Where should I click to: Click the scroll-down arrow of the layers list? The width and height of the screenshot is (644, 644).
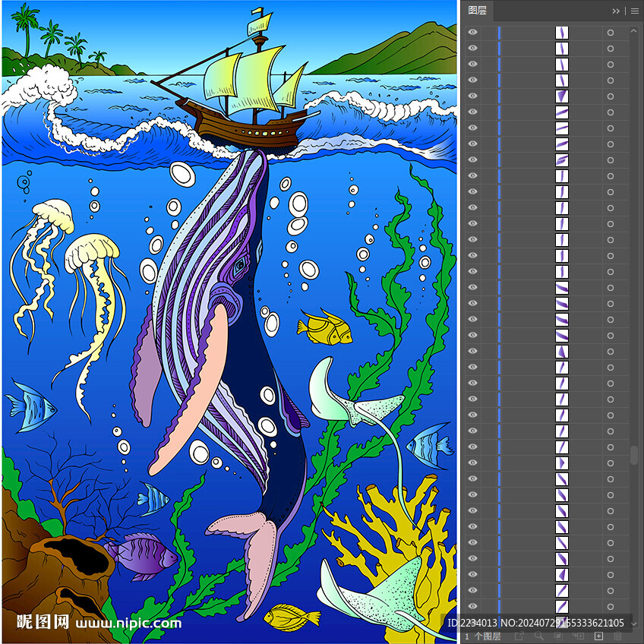(x=633, y=624)
